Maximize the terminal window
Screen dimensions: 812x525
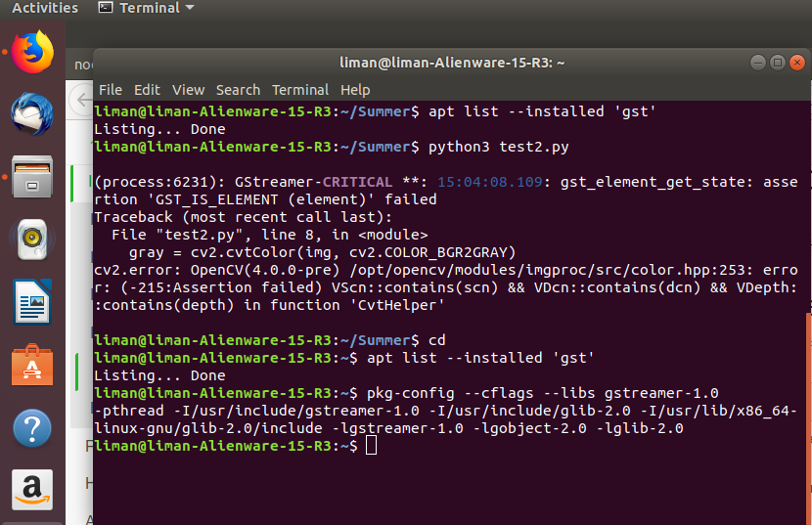click(778, 63)
